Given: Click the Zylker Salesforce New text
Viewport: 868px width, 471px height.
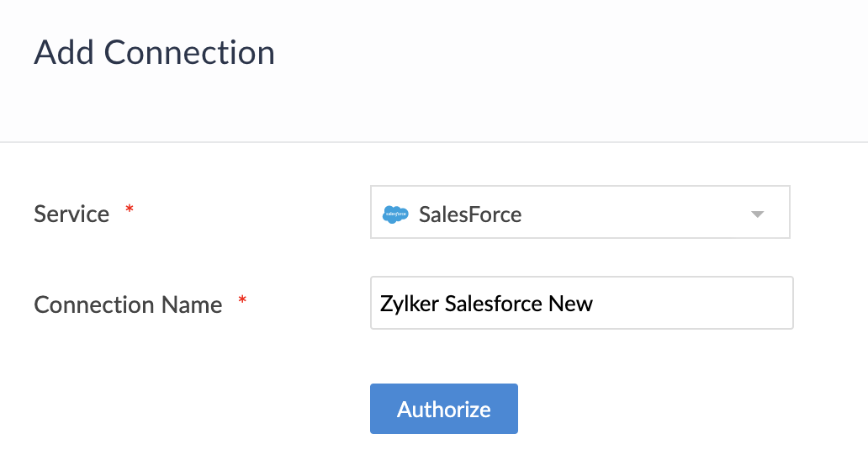Looking at the screenshot, I should 486,304.
